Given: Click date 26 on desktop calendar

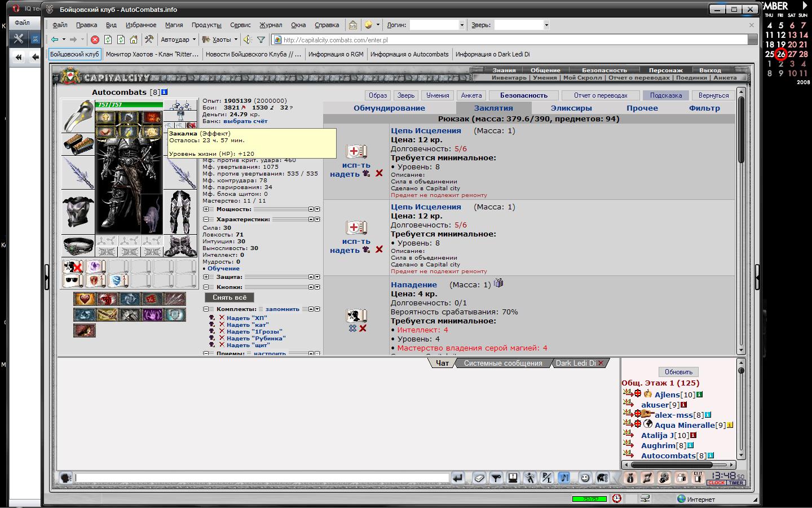Looking at the screenshot, I should pyautogui.click(x=781, y=54).
